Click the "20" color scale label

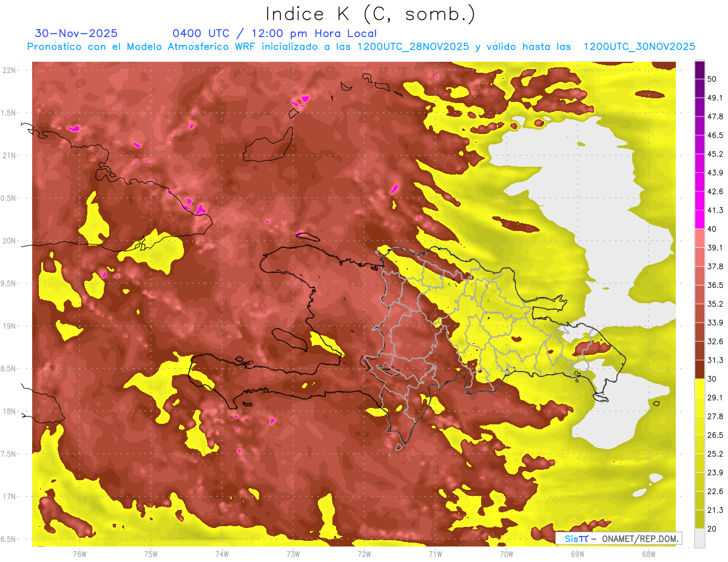point(712,529)
